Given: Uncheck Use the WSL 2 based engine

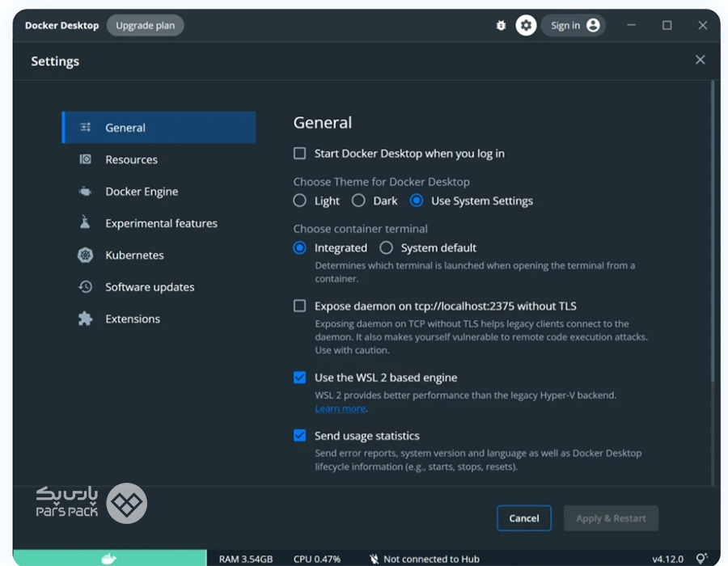Looking at the screenshot, I should point(300,378).
